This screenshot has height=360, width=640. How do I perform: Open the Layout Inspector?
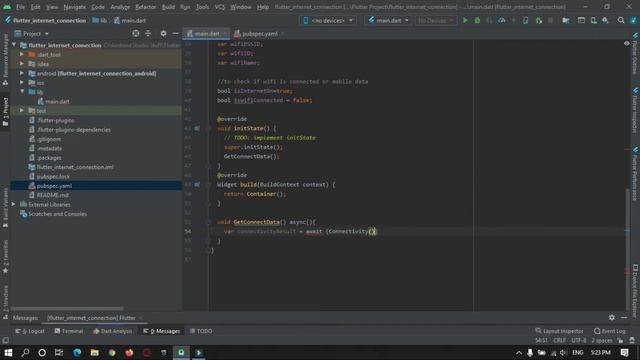[559, 331]
